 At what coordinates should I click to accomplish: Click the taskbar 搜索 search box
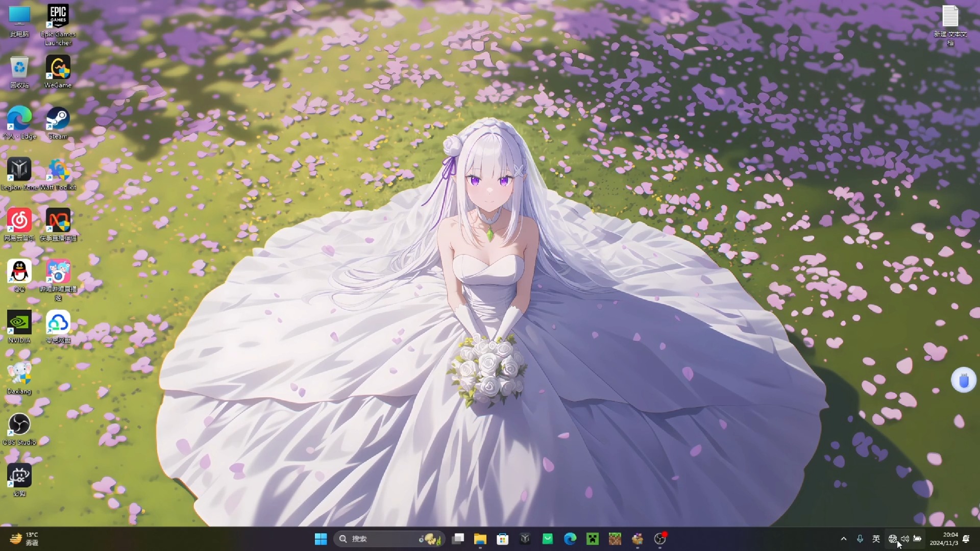click(389, 539)
